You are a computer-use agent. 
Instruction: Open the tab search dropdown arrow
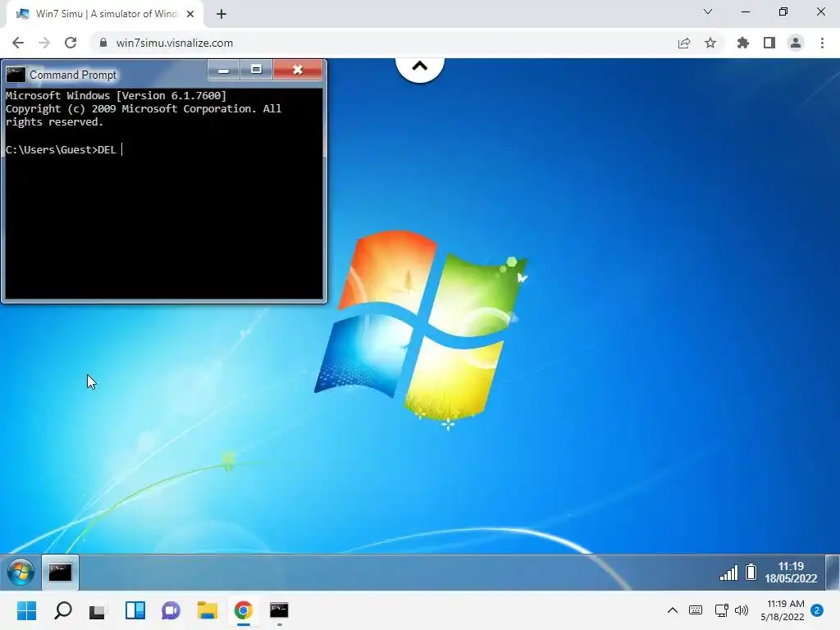[x=708, y=11]
